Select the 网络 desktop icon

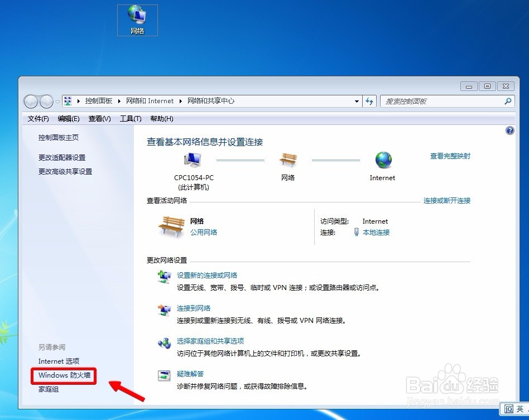[137, 20]
